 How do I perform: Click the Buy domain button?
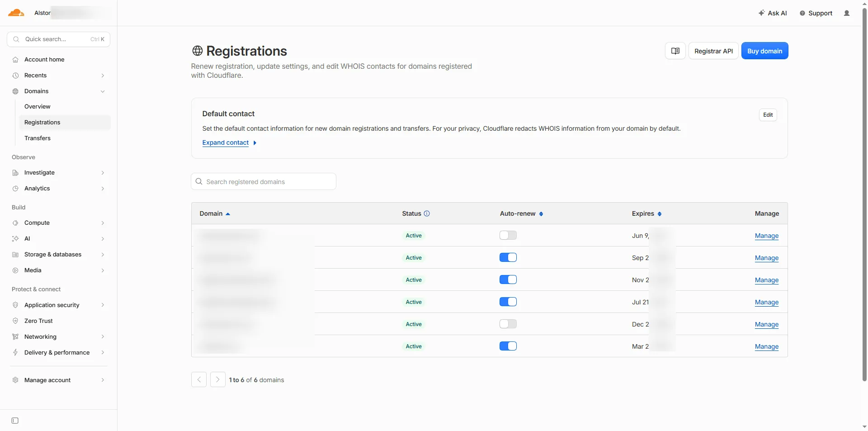pos(764,51)
